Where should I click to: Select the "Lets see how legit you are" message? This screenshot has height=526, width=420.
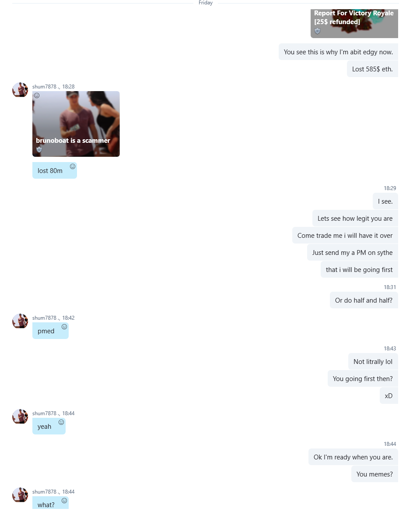click(x=355, y=218)
